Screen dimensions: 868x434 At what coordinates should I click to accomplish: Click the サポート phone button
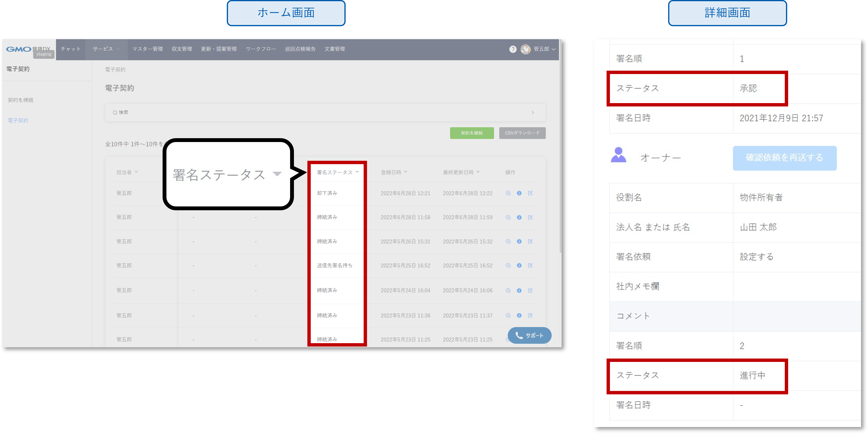(x=529, y=335)
